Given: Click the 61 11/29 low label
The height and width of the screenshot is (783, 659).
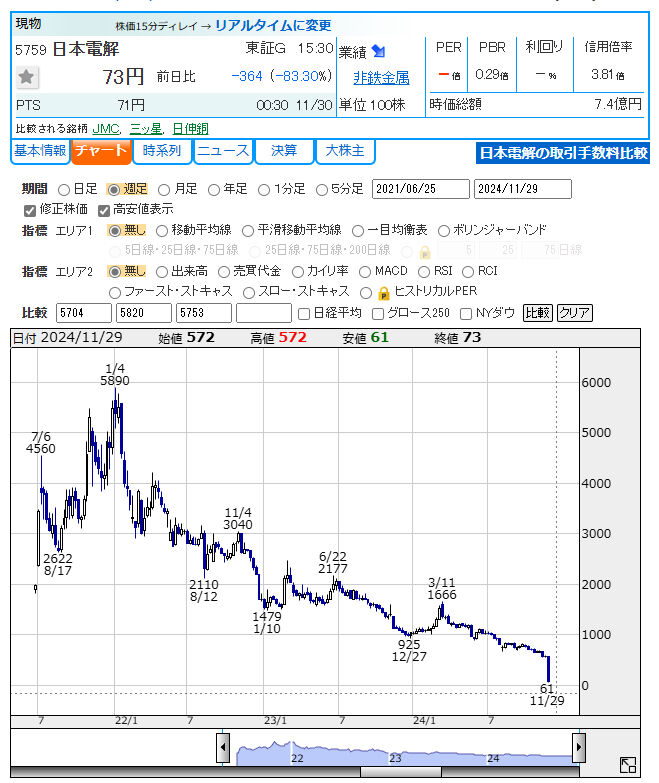Looking at the screenshot, I should [x=547, y=695].
